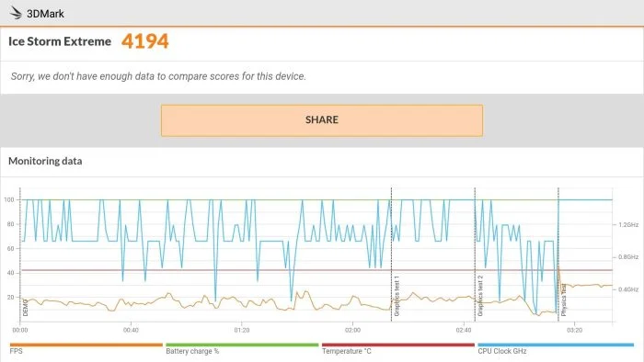Click the orange FPS color bar
The image size is (644, 362).
point(86,345)
